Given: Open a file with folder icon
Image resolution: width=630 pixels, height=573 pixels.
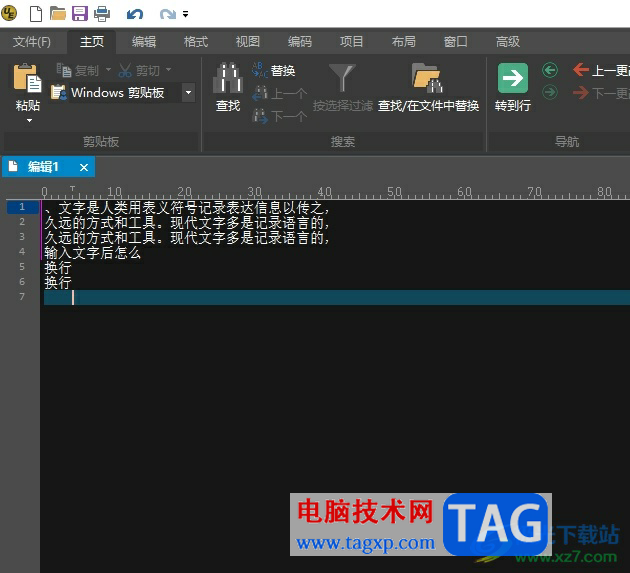Looking at the screenshot, I should pyautogui.click(x=58, y=14).
